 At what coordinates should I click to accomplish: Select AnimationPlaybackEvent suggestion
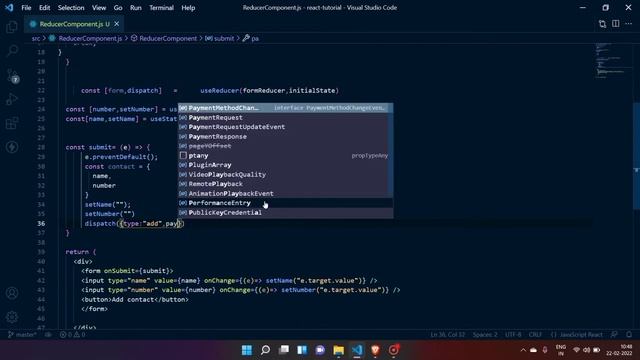click(286, 193)
